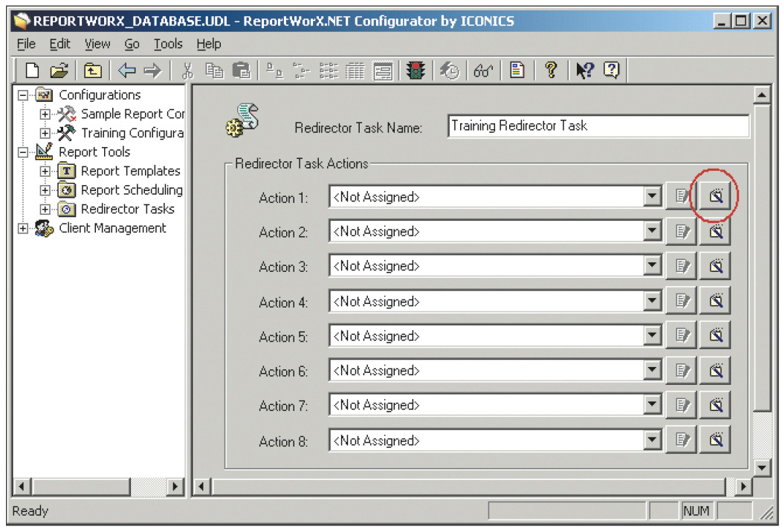Switch to List view icon
This screenshot has width=782, height=532.
(328, 71)
